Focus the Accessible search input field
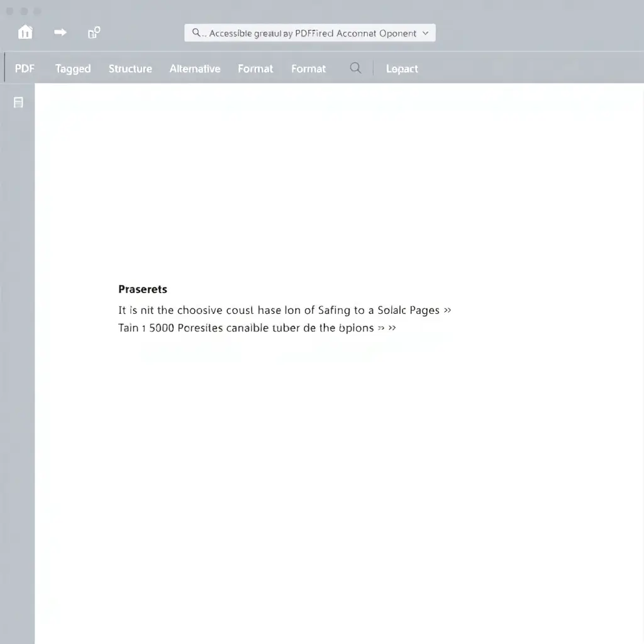This screenshot has width=644, height=644. tap(309, 33)
